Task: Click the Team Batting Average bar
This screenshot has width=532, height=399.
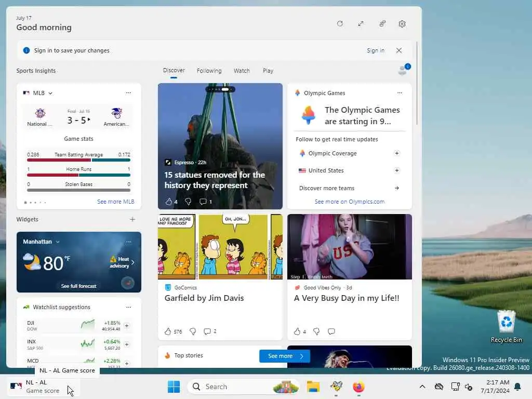Action: click(x=79, y=160)
